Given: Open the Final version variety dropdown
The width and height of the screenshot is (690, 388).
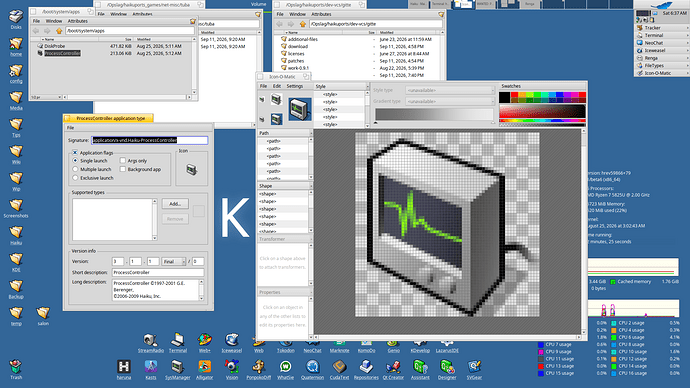Looking at the screenshot, I should click(x=173, y=261).
